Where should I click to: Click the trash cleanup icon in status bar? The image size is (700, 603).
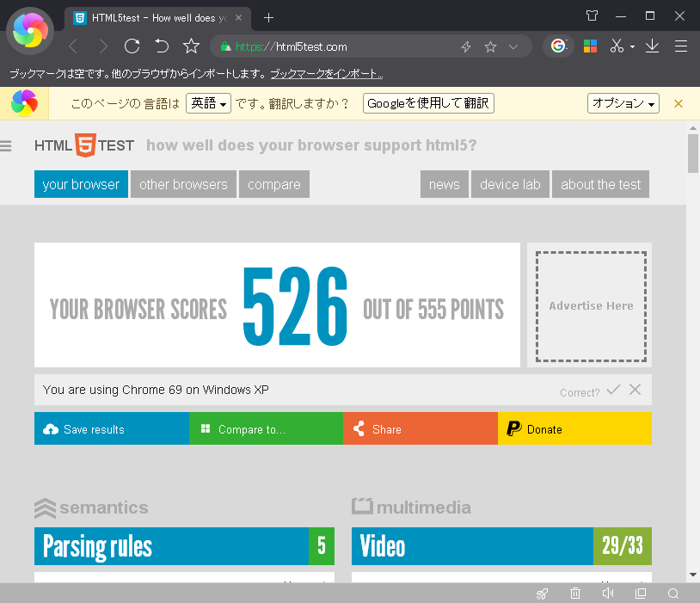click(x=575, y=594)
